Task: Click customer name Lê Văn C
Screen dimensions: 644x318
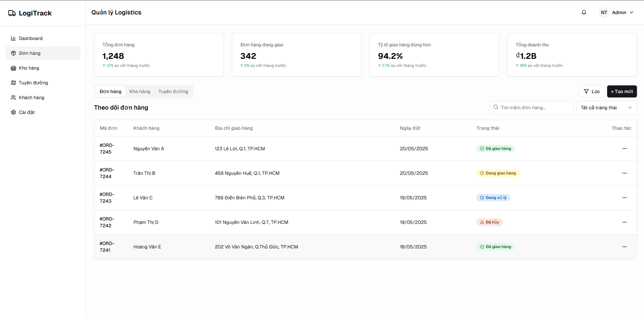Action: 143,198
